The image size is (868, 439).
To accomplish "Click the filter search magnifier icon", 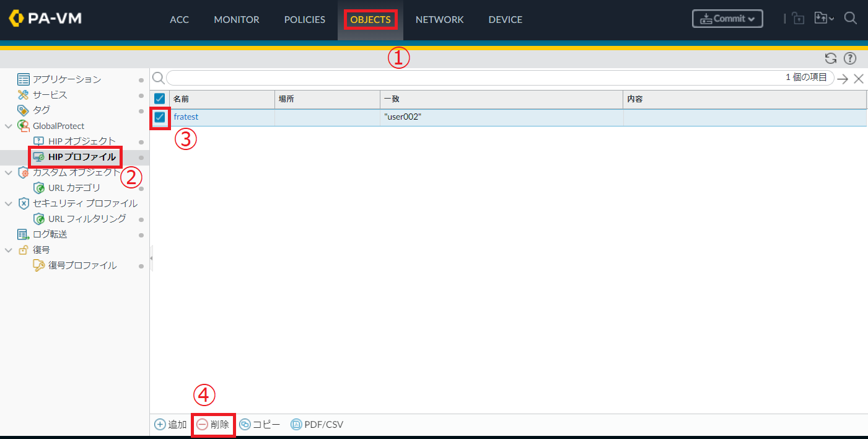I will coord(159,78).
